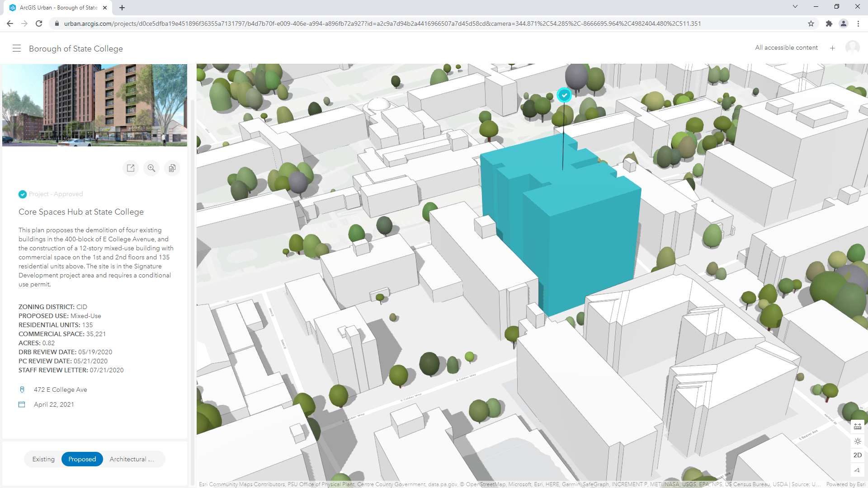868x488 pixels.
Task: Activate the measurement ruler tool
Action: [858, 426]
